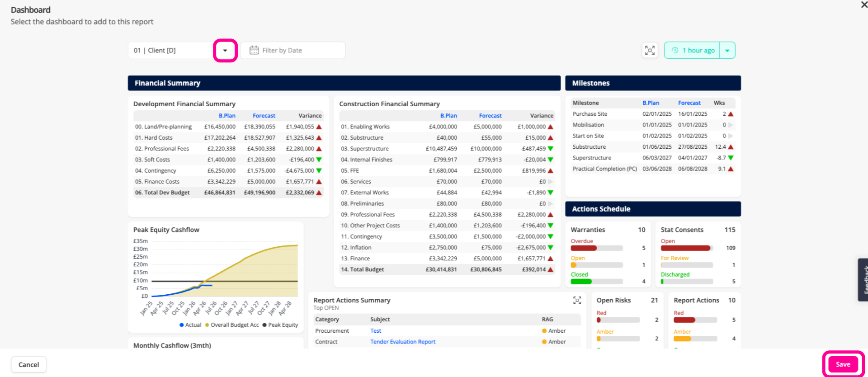This screenshot has width=868, height=377.
Task: Open the Feedback side tab
Action: coord(863,280)
